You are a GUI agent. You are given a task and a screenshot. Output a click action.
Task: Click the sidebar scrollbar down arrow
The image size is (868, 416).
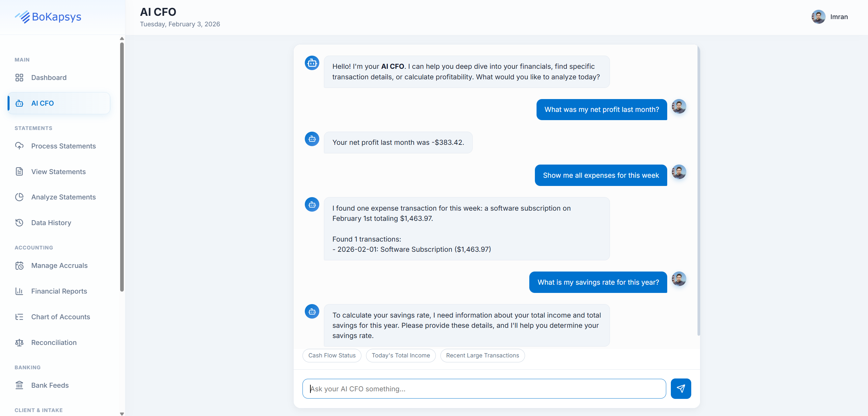122,414
